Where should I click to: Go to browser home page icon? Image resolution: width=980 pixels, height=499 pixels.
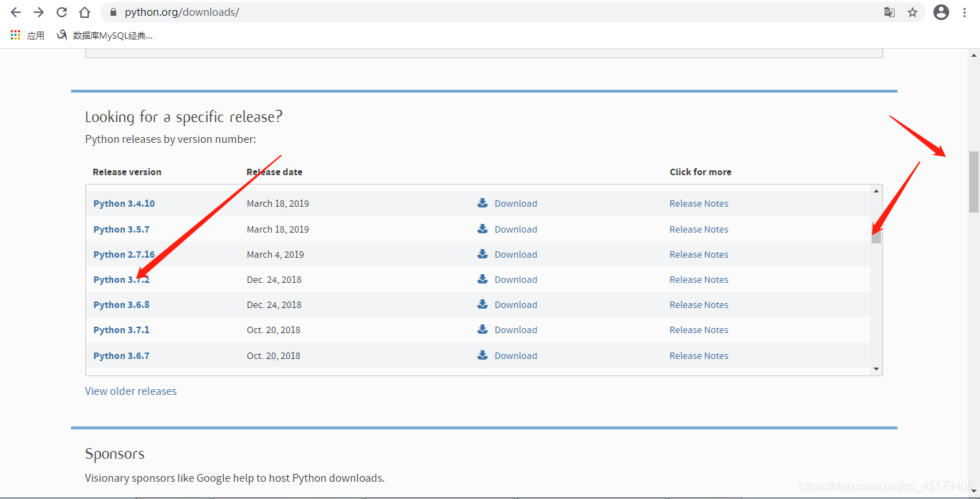pos(85,12)
